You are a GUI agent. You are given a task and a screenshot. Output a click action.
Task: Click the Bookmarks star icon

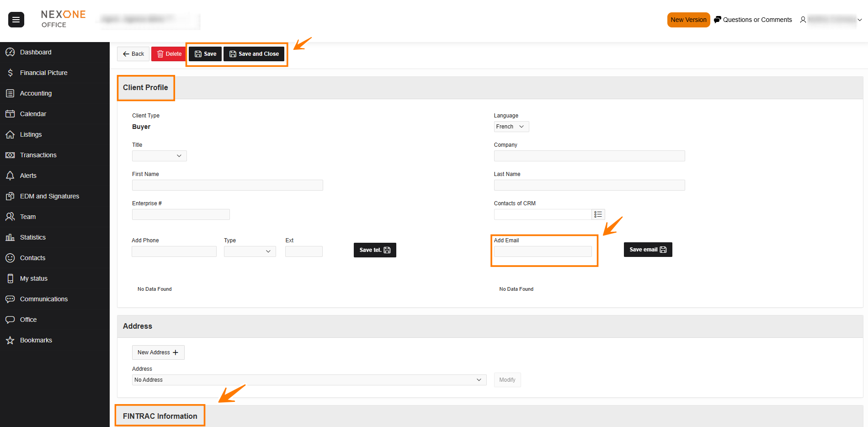point(10,340)
